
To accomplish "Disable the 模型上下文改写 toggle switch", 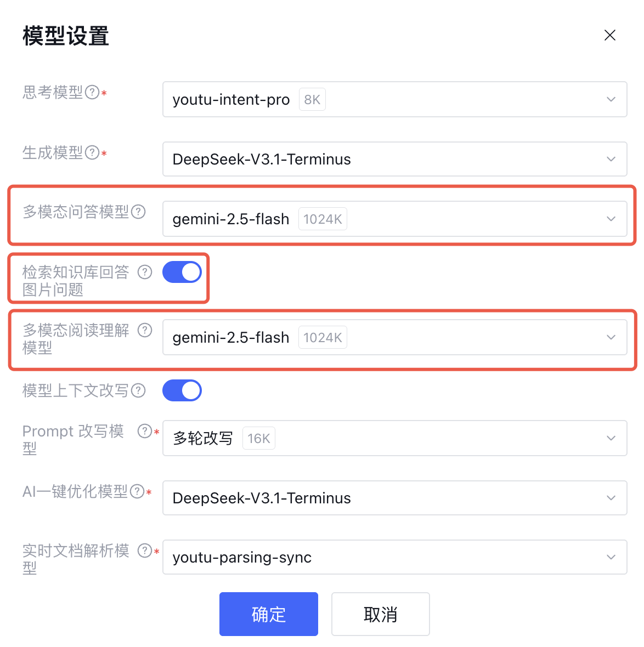I will [x=182, y=390].
